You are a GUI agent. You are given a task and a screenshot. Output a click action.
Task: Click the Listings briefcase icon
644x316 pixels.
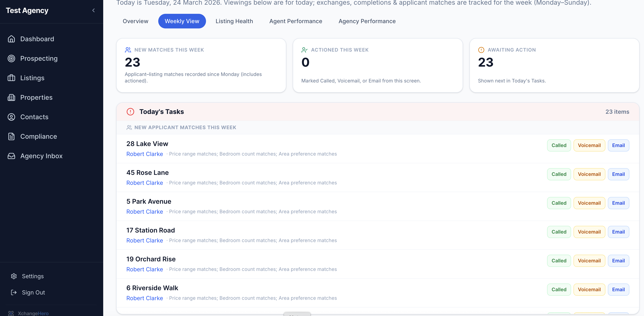click(12, 78)
